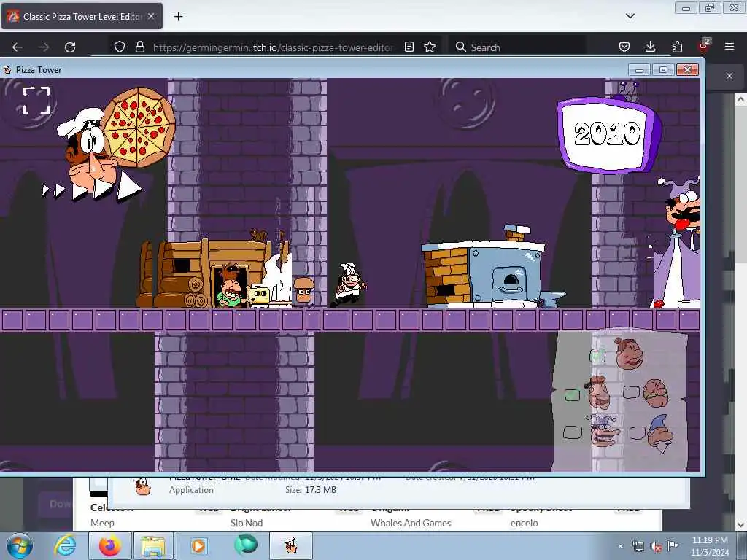Open the Whales And Games author link
This screenshot has width=747, height=560.
(411, 523)
